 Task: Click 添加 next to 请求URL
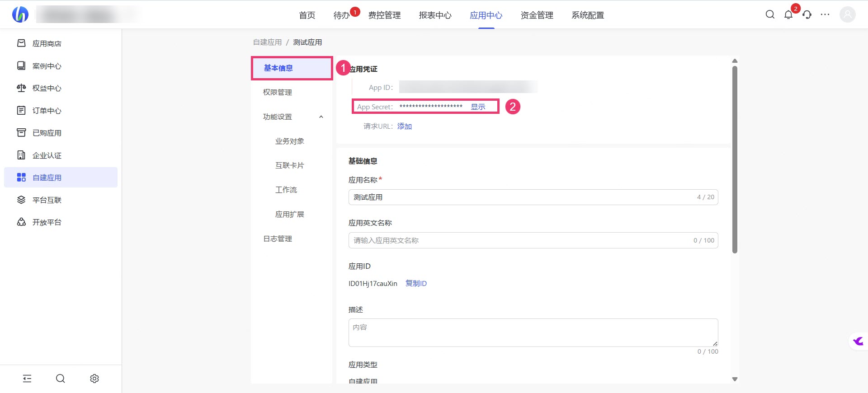[404, 126]
